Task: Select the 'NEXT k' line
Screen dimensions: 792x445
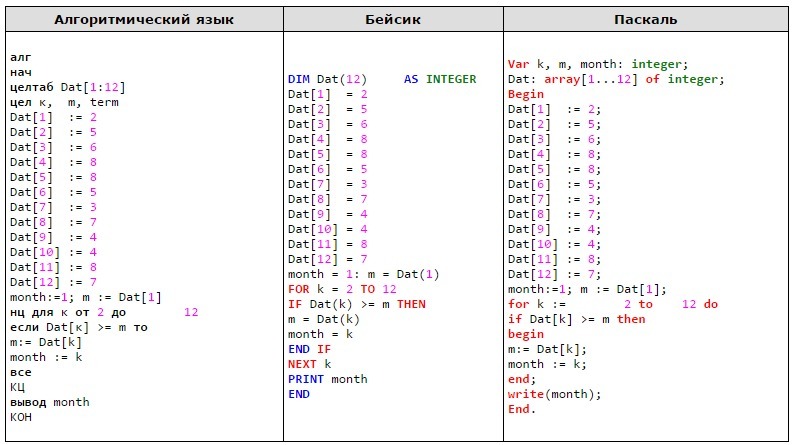Action: 310,364
